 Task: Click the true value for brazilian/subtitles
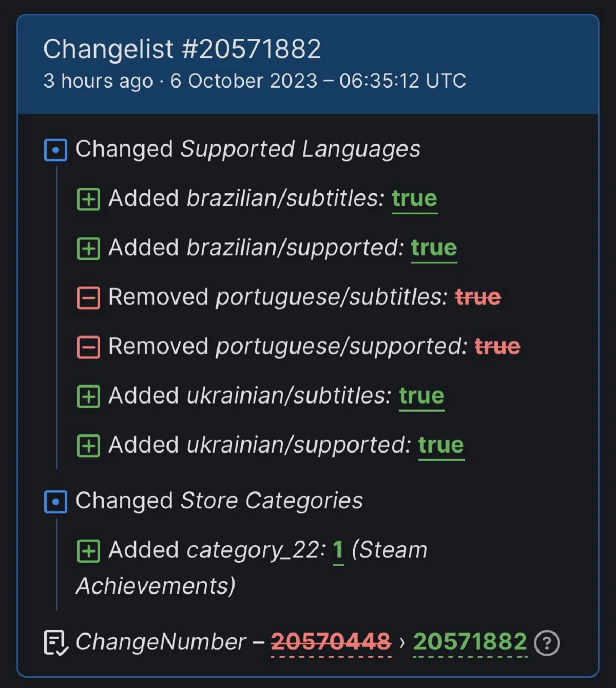(x=414, y=198)
